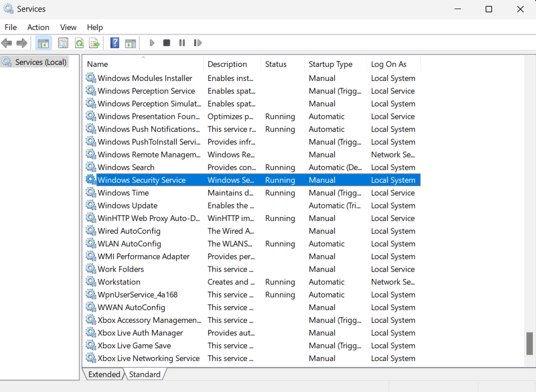The height and width of the screenshot is (392, 536).
Task: Select the Extended tab
Action: (x=103, y=374)
